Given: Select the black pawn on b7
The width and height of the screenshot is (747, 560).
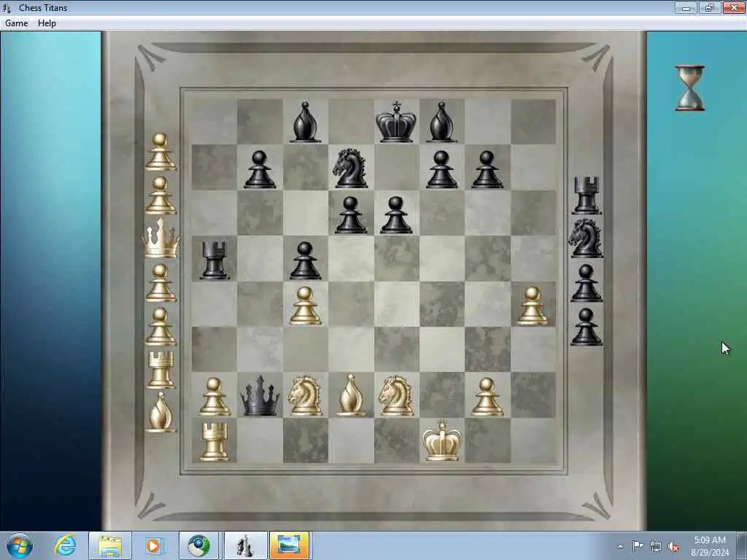Looking at the screenshot, I should (x=260, y=169).
